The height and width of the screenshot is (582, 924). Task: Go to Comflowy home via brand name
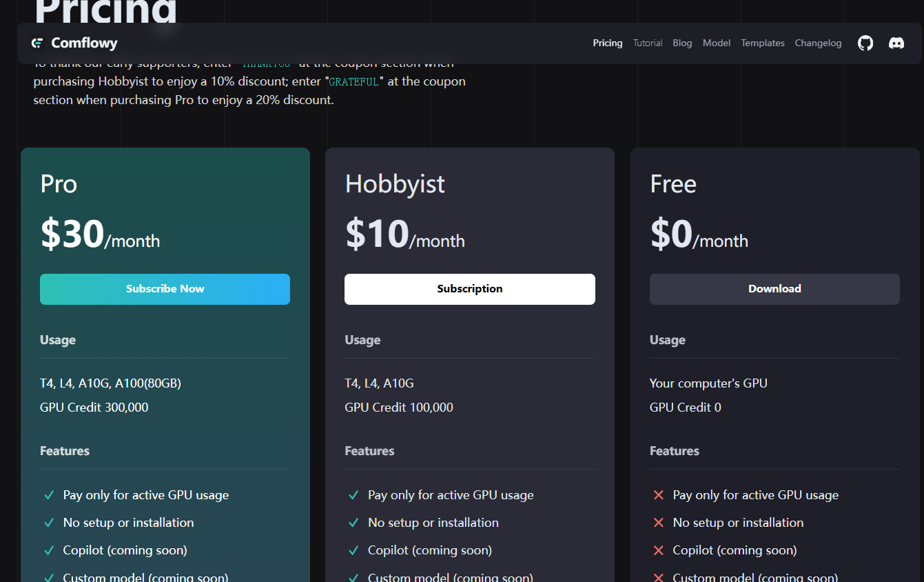pyautogui.click(x=84, y=43)
